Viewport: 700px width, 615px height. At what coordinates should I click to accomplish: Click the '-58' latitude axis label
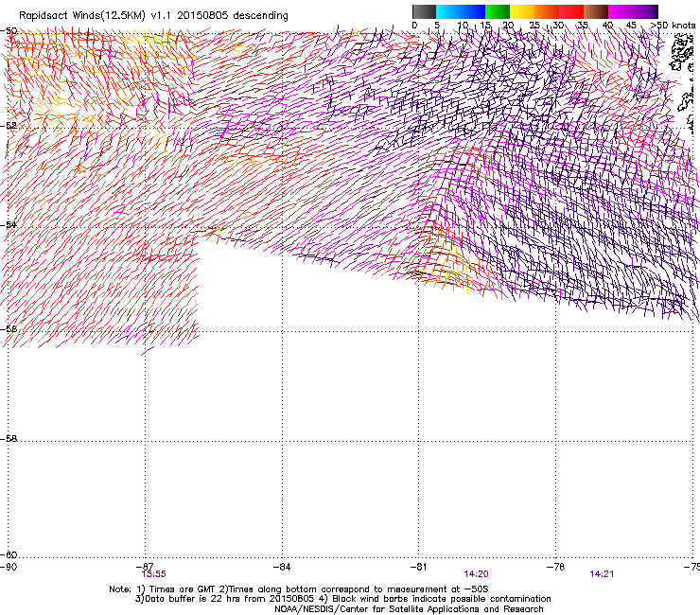[9, 439]
